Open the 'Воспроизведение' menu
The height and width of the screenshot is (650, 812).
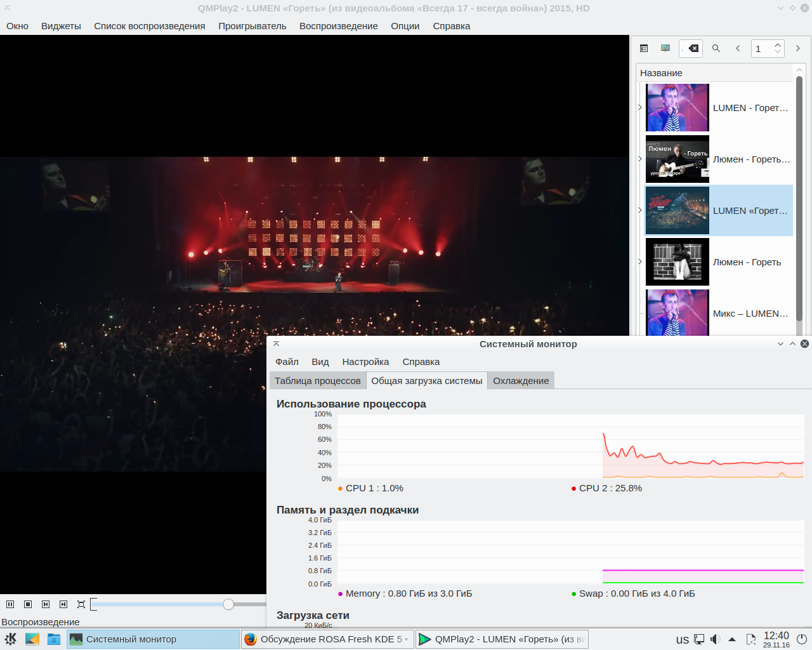coord(338,26)
